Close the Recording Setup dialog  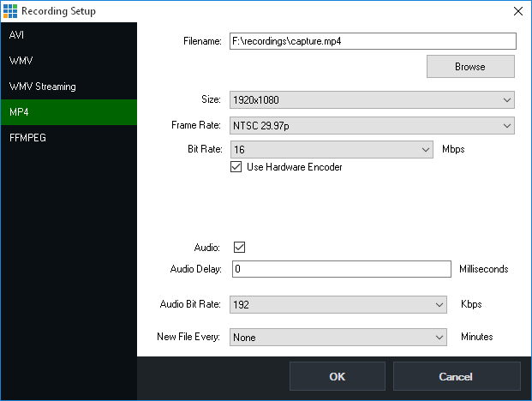pos(517,11)
